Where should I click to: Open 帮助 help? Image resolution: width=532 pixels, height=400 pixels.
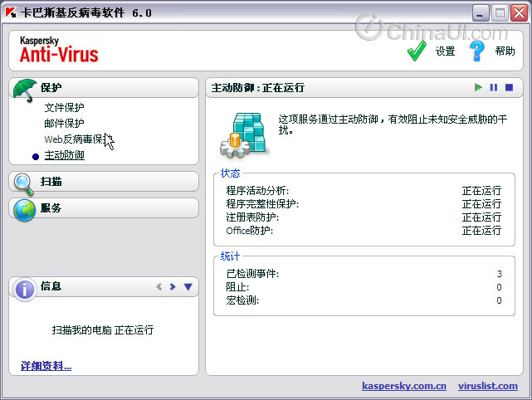(x=505, y=51)
